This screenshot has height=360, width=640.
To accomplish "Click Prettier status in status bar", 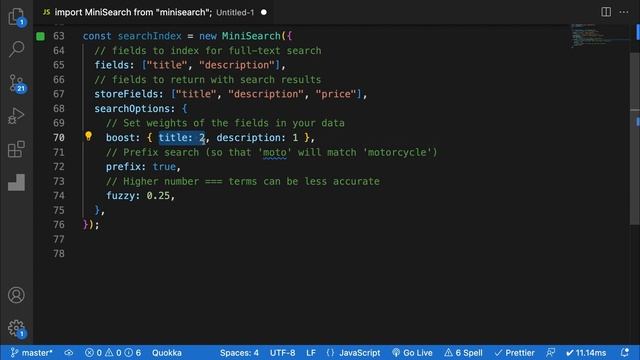I will [514, 353].
